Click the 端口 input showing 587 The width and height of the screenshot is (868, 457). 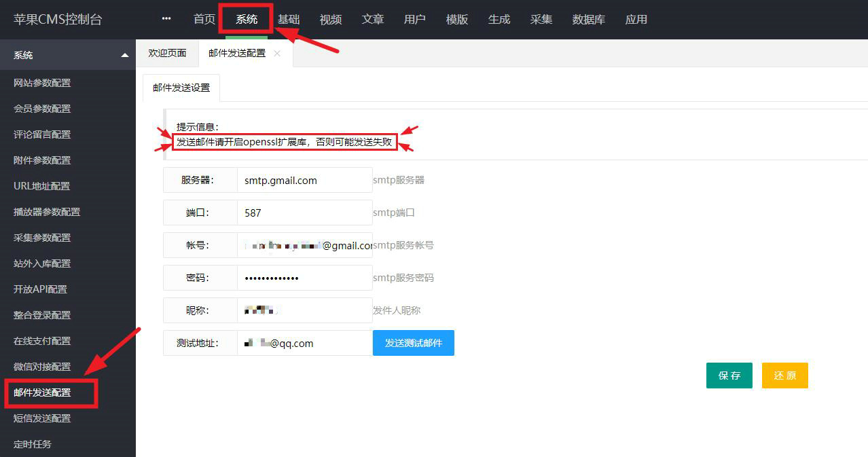point(304,213)
